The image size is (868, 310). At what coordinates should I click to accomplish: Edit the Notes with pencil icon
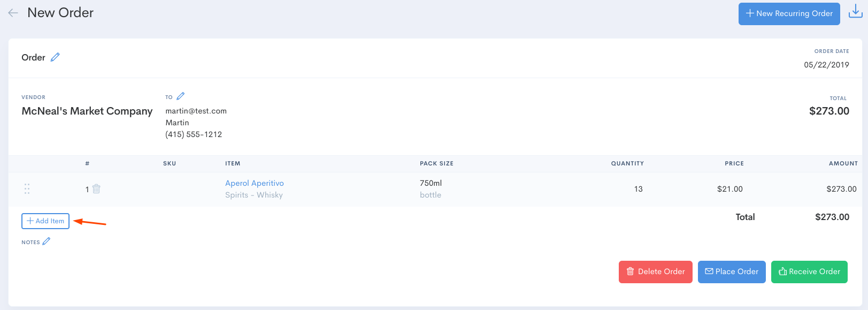coord(47,241)
